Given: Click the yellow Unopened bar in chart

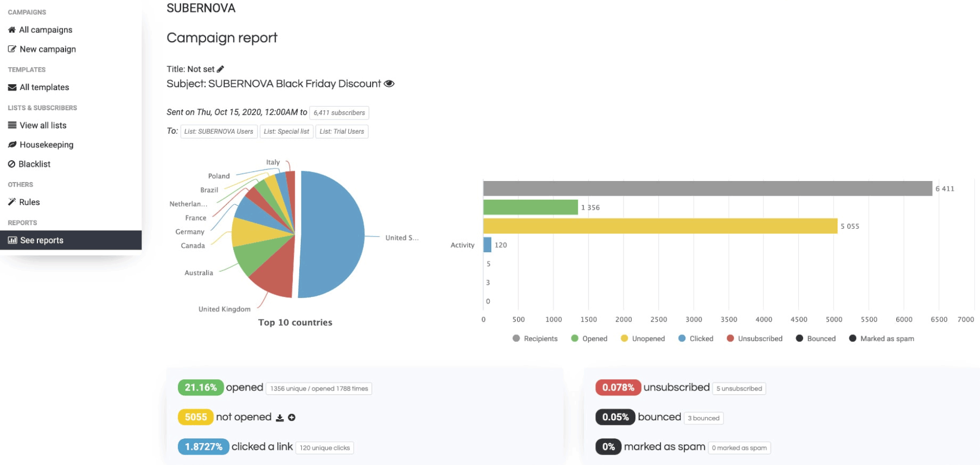Looking at the screenshot, I should coord(660,226).
